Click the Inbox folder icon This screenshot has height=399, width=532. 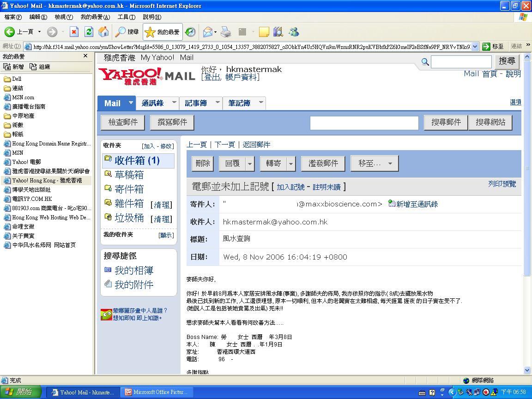[x=108, y=158]
